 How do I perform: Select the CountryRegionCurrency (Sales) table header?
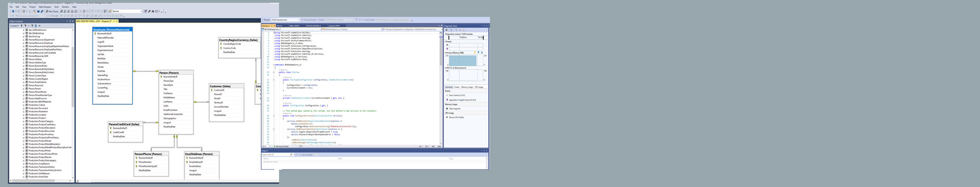tap(239, 40)
